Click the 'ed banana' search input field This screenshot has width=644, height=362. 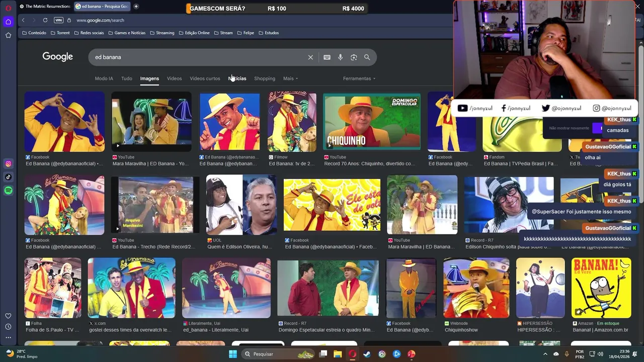(199, 57)
